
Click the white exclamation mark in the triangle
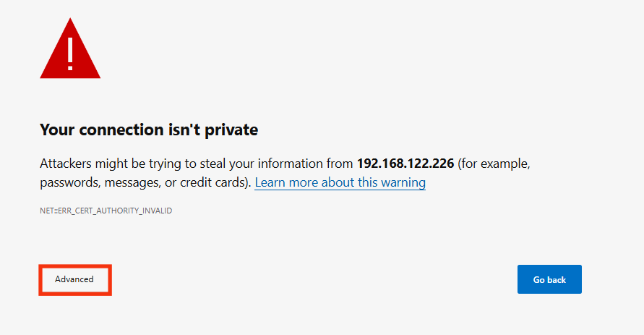[70, 52]
